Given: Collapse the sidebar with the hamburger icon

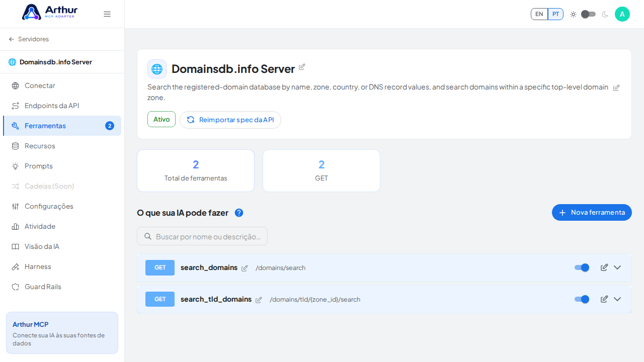Looking at the screenshot, I should (107, 14).
